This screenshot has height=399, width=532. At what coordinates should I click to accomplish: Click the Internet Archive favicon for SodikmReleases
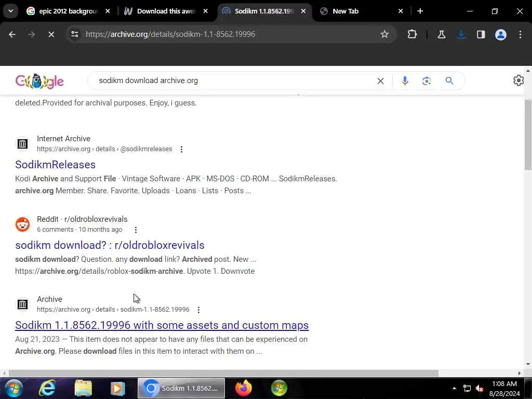pos(22,144)
